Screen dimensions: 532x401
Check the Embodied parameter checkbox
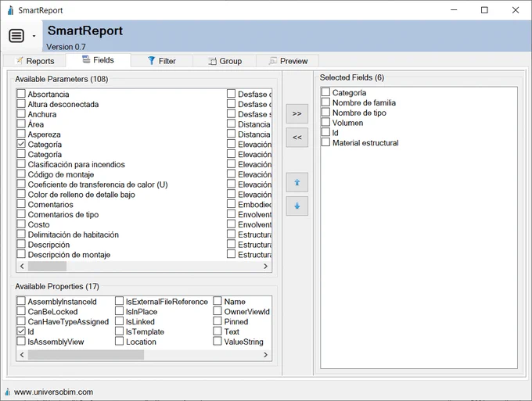tap(231, 204)
